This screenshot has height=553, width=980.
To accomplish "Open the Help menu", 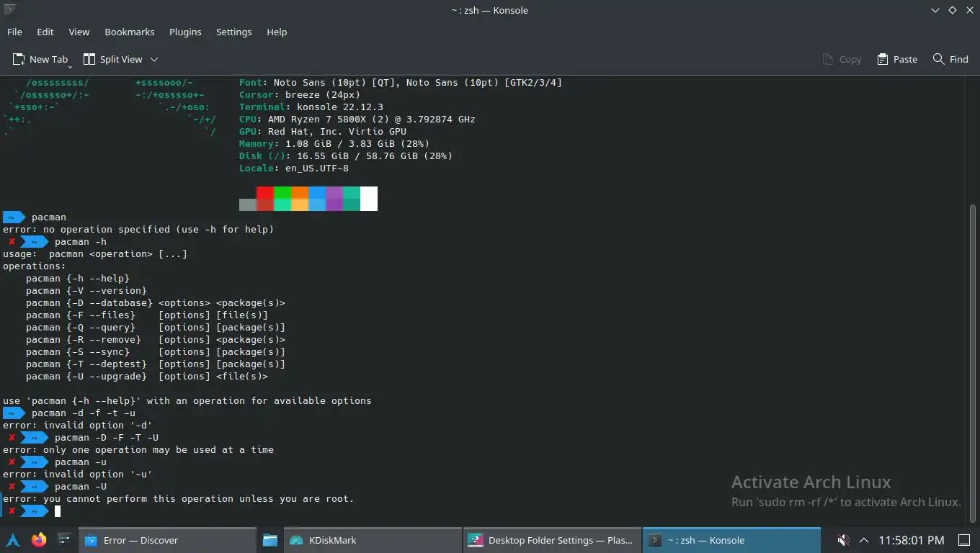I will click(277, 32).
